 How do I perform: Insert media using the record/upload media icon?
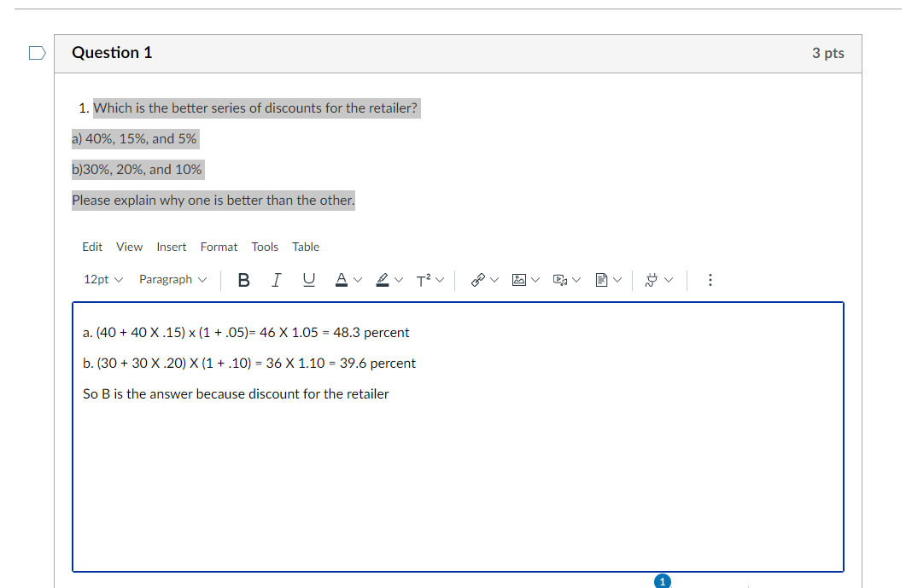tap(560, 280)
